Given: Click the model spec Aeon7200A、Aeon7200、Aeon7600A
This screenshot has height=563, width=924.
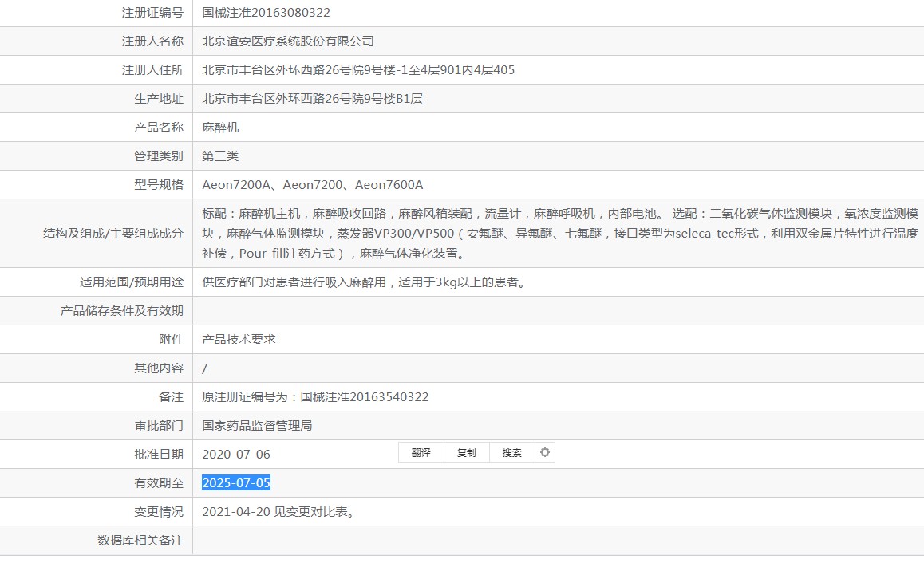Looking at the screenshot, I should (312, 185).
